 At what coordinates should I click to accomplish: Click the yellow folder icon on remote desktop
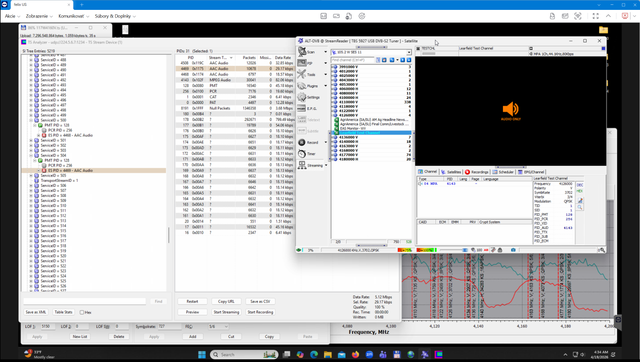(x=603, y=30)
